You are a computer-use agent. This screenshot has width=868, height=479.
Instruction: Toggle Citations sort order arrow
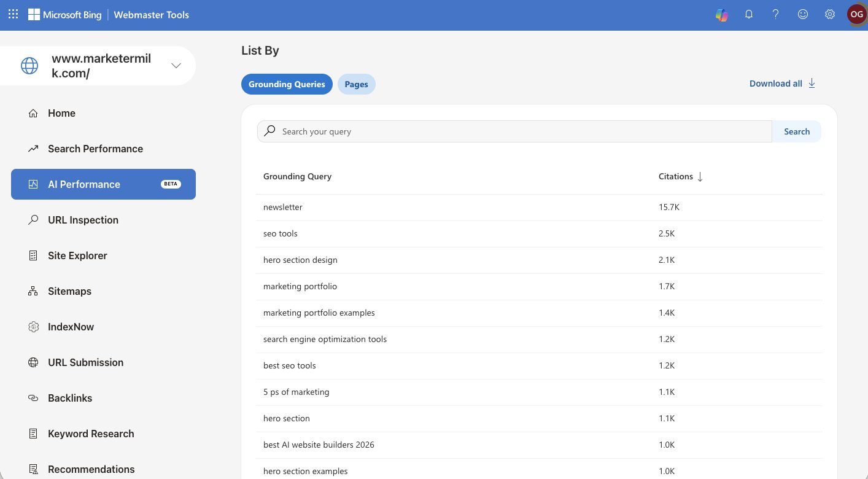[700, 176]
